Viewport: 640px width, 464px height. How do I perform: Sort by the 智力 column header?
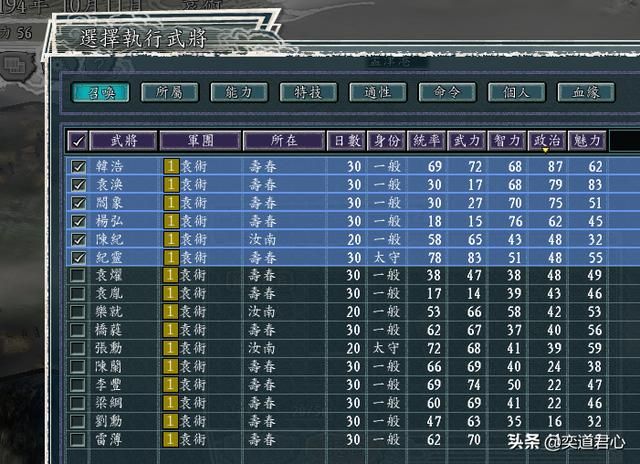[x=507, y=141]
